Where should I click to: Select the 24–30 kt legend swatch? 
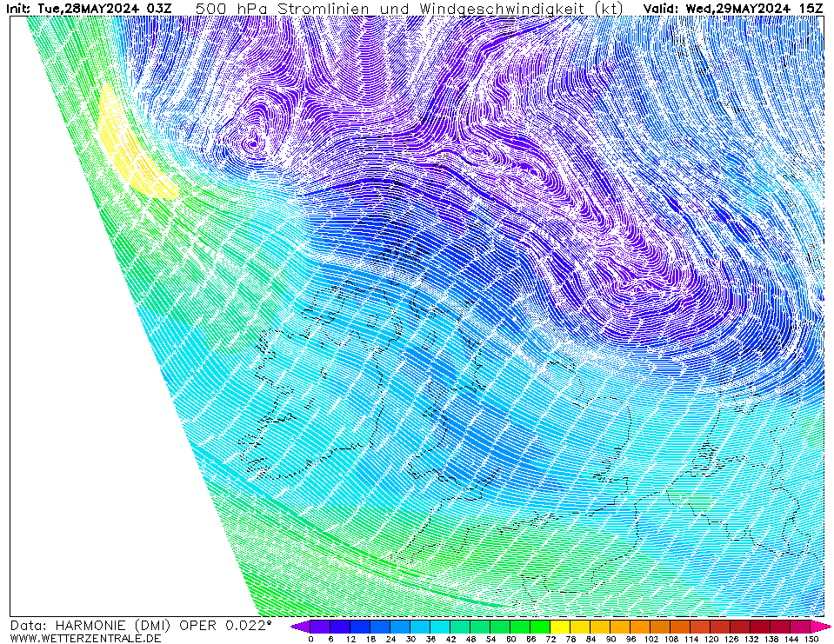pyautogui.click(x=400, y=627)
